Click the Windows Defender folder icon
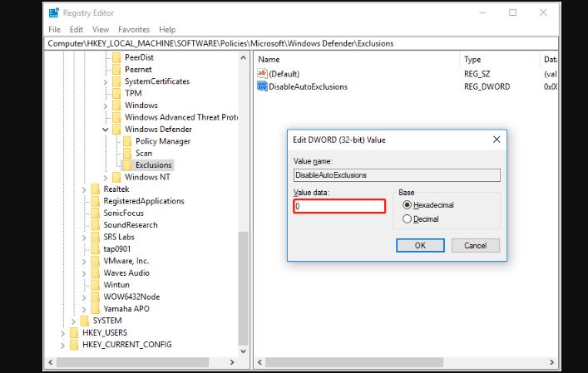 (117, 130)
